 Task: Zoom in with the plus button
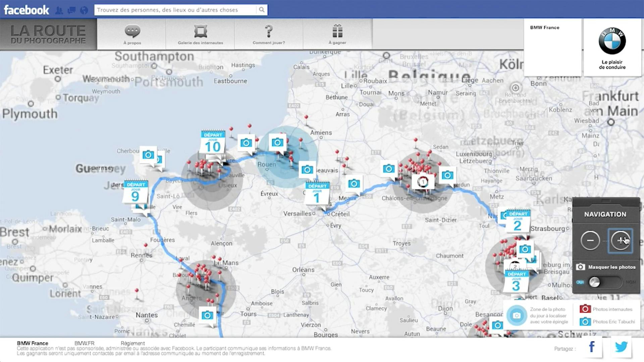tap(620, 240)
